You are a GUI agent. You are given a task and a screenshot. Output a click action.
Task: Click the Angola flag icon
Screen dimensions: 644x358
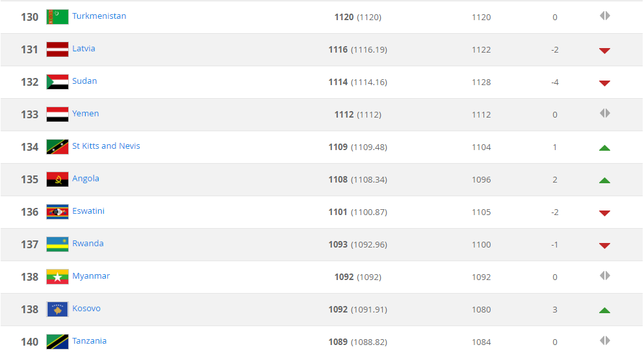point(57,179)
